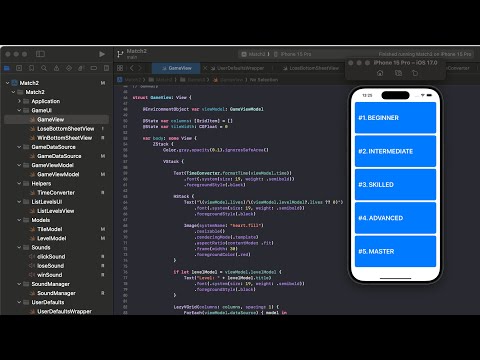Open the Find navigator magnifier icon
The height and width of the screenshot is (360, 480).
click(44, 68)
